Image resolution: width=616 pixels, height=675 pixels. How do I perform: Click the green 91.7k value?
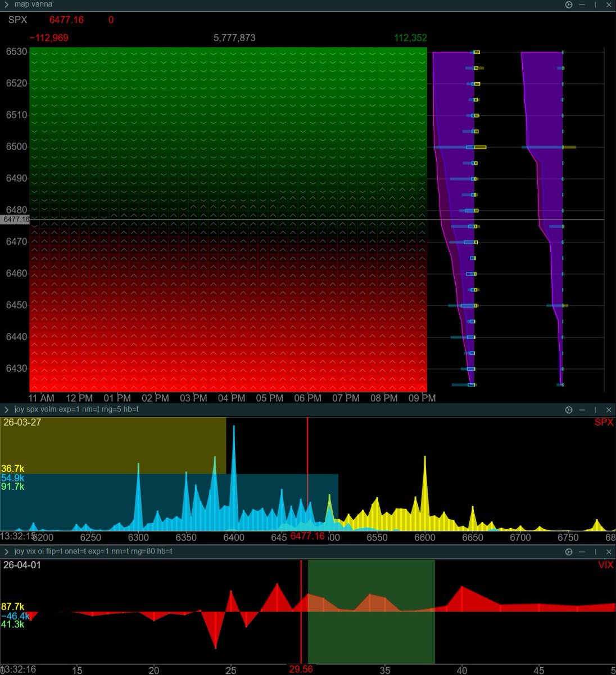click(x=12, y=487)
